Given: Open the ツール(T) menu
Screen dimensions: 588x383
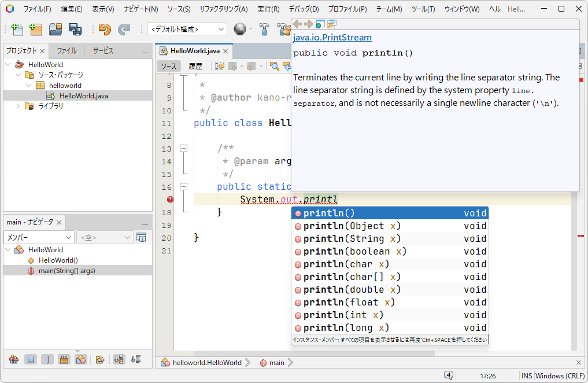Looking at the screenshot, I should pyautogui.click(x=423, y=9).
